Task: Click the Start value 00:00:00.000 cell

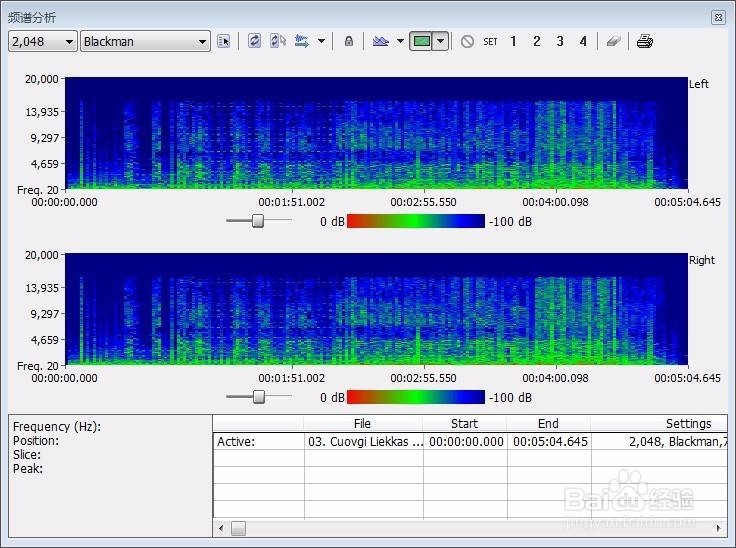Action: [466, 441]
